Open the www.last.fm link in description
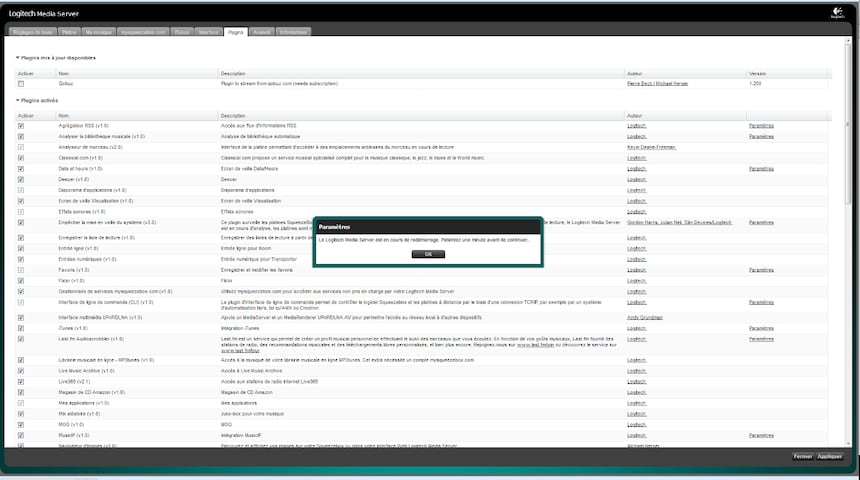 click(535, 345)
